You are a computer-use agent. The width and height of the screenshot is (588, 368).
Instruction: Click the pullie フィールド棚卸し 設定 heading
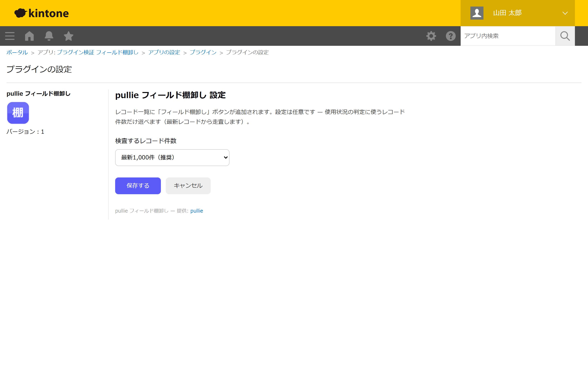[x=170, y=95]
